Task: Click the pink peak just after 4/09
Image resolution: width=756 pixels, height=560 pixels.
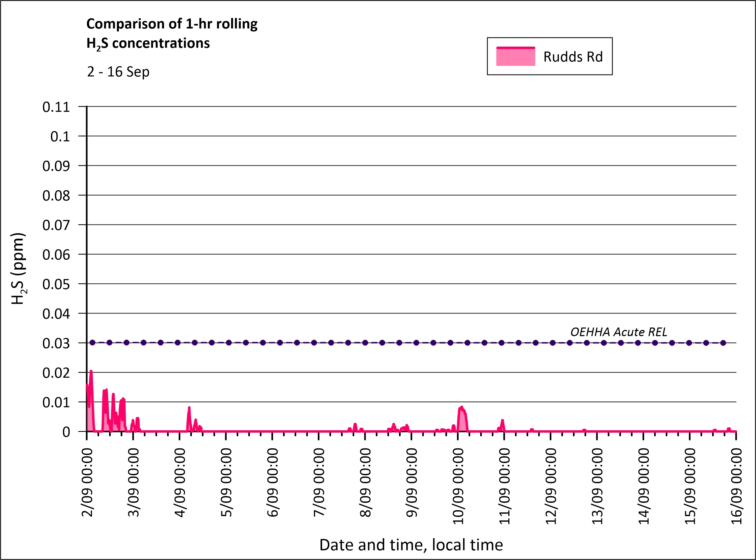Action: tap(189, 408)
